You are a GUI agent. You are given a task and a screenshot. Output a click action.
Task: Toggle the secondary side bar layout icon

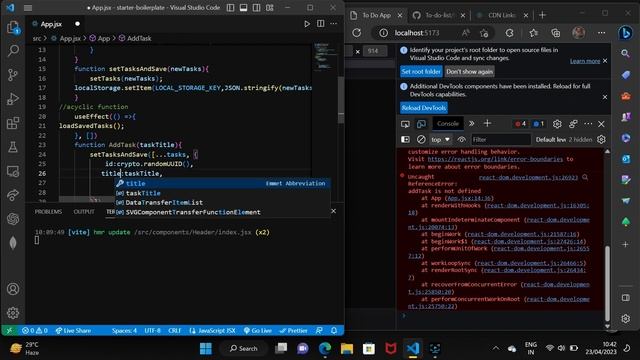click(257, 8)
